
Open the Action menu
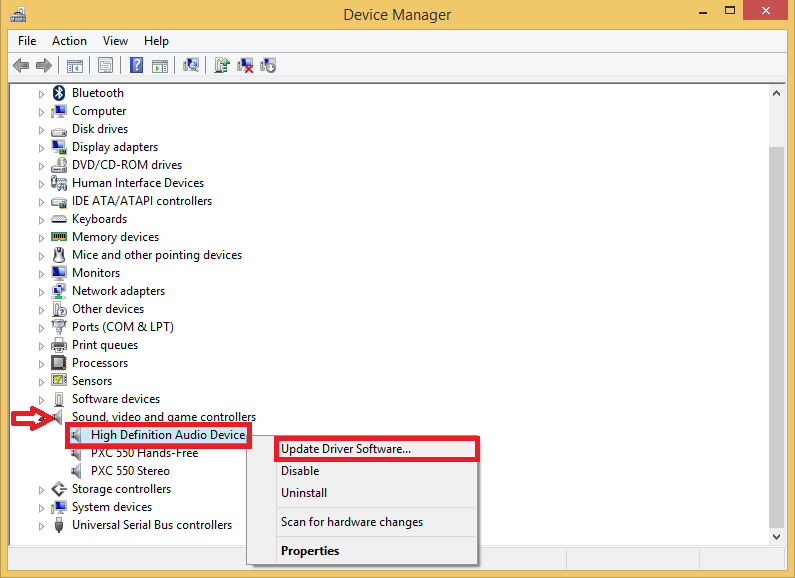click(x=69, y=41)
